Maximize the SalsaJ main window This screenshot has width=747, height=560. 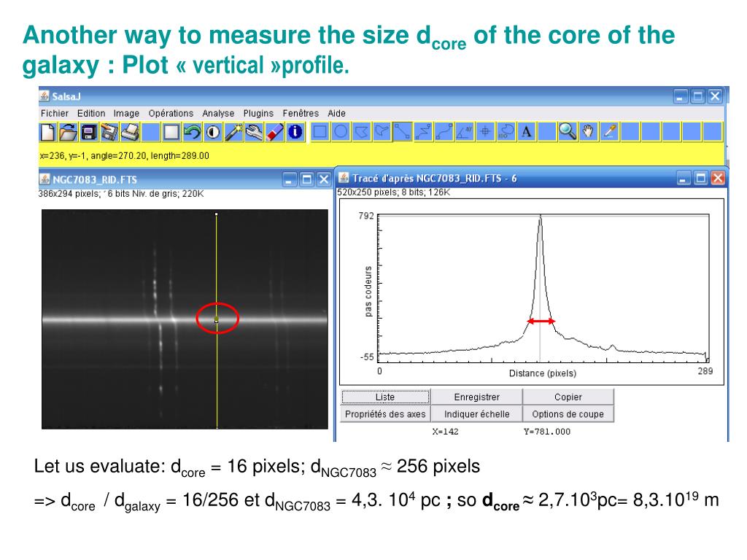click(697, 97)
